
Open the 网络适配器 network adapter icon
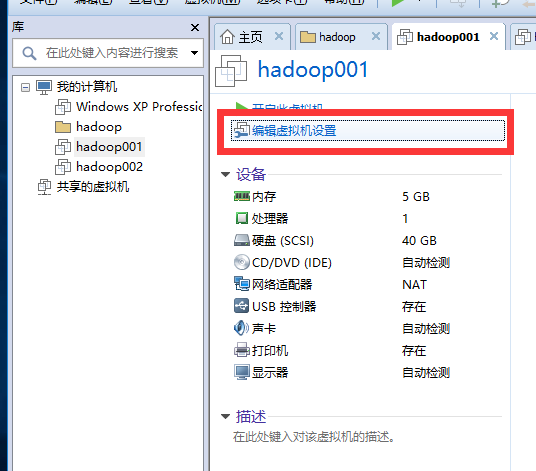(x=242, y=284)
